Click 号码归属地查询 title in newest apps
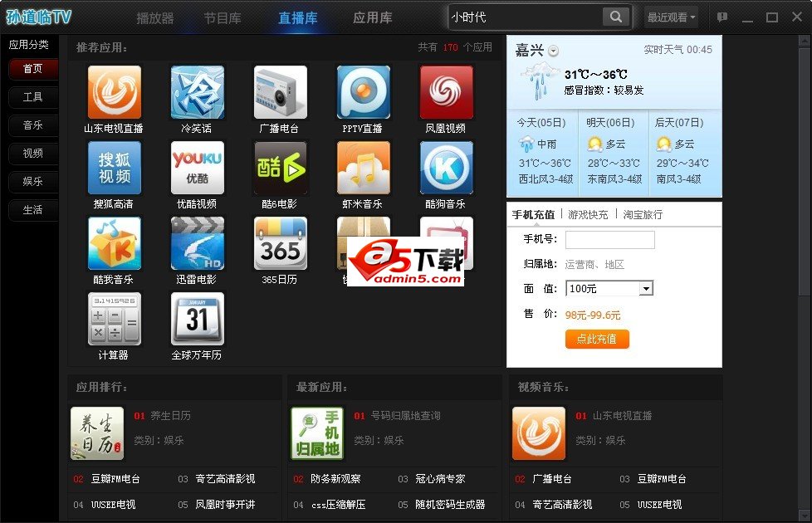The width and height of the screenshot is (812, 523). pos(405,416)
